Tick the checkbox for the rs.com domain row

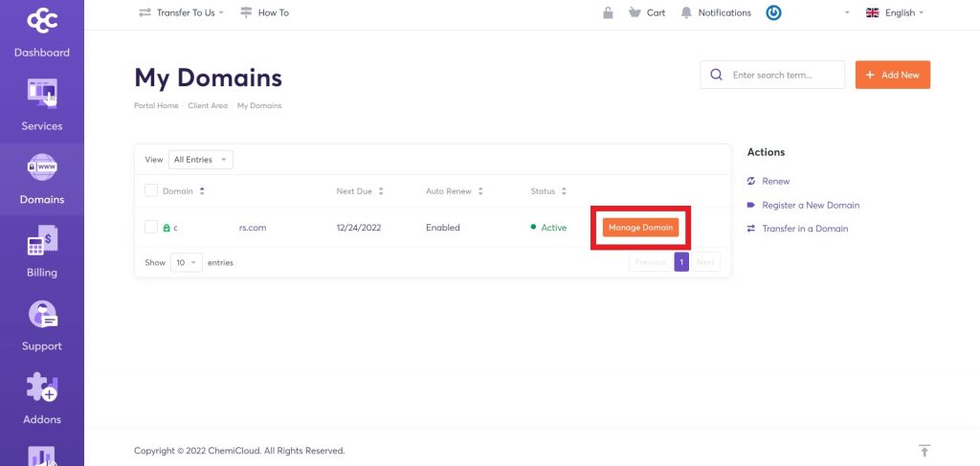[151, 228]
